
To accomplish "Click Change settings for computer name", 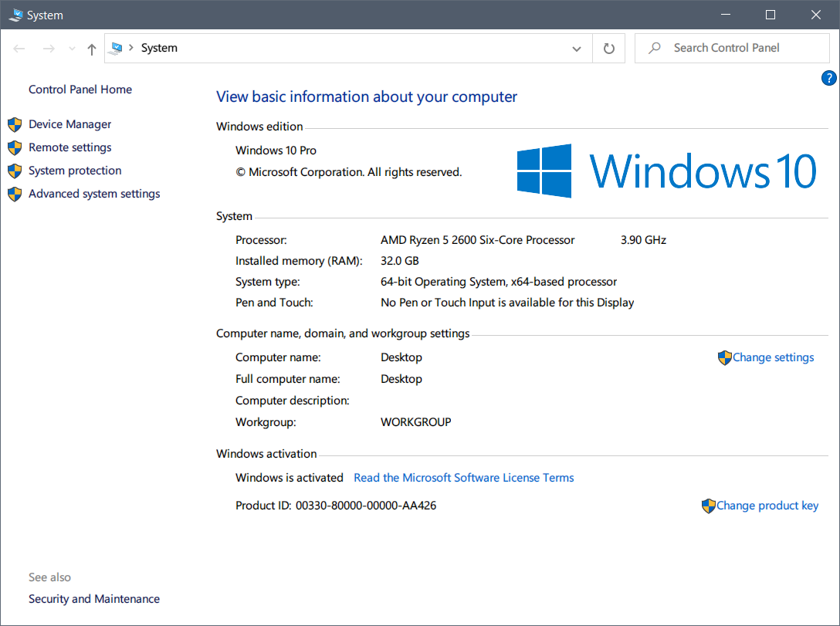I will 773,357.
